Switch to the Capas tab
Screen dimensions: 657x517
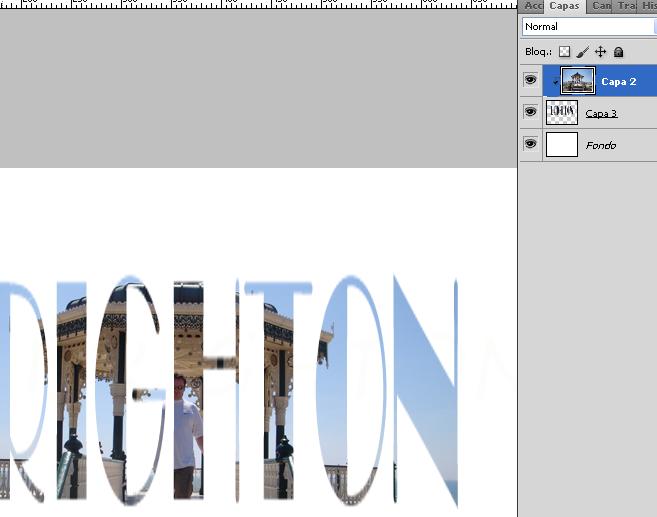click(564, 6)
